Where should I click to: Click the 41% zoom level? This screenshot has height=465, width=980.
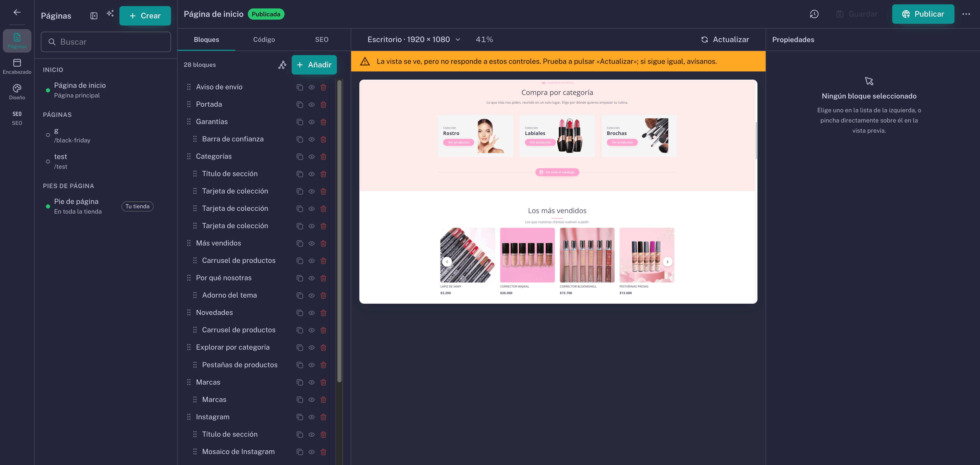point(484,40)
